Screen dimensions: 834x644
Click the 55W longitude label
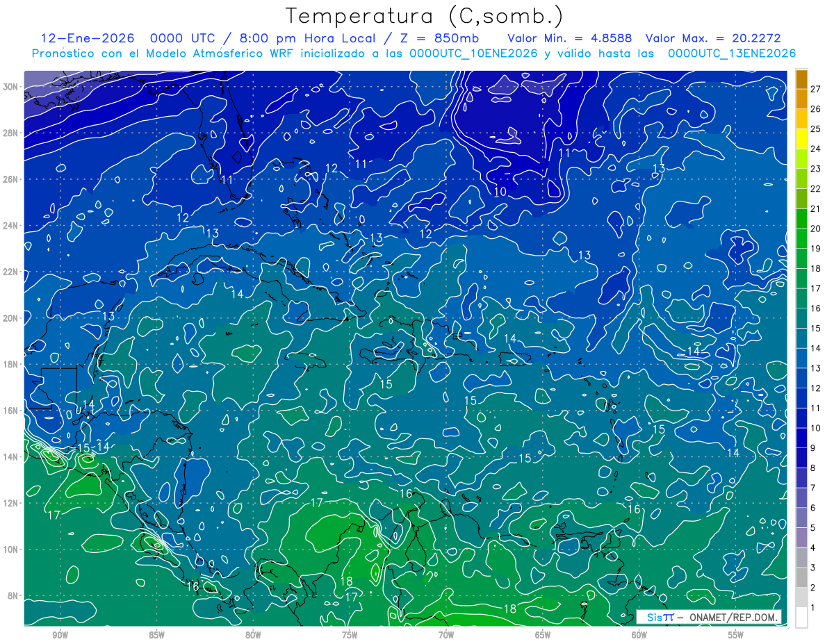(736, 634)
